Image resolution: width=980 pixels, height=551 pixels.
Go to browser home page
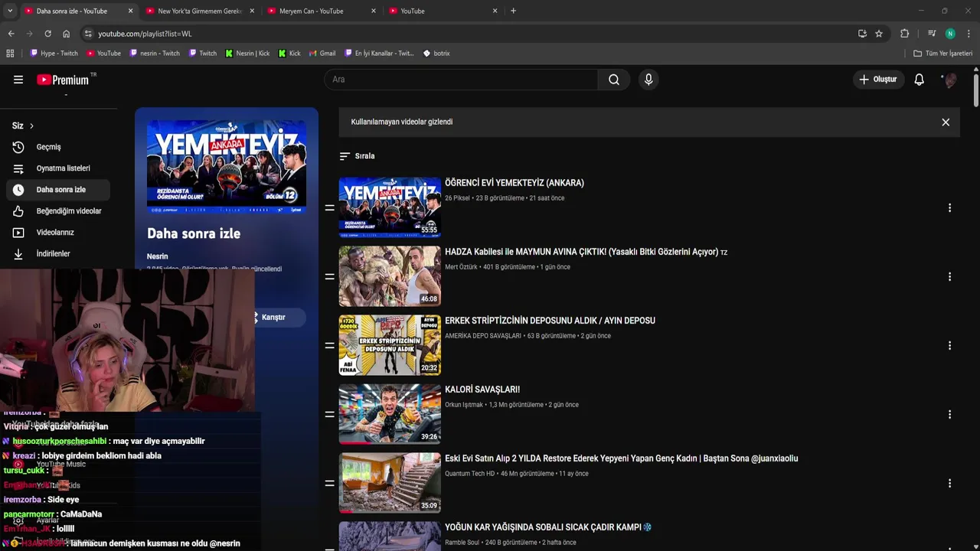click(x=66, y=34)
